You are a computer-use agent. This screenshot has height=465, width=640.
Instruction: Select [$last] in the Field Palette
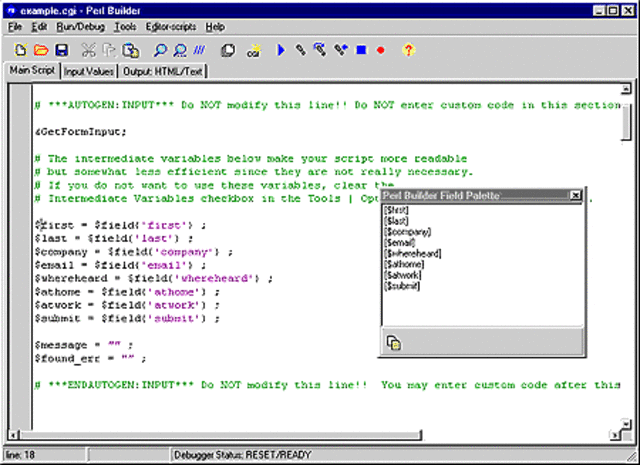(x=396, y=221)
